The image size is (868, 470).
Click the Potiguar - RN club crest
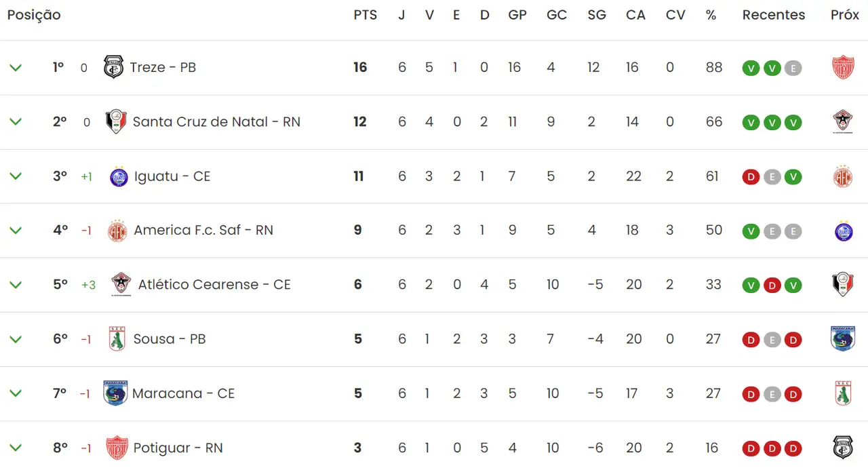(x=117, y=448)
